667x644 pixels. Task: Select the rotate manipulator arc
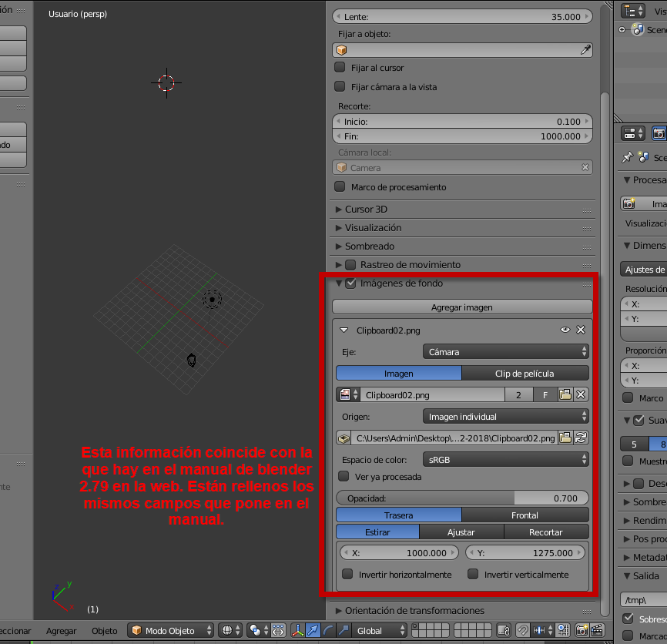[328, 630]
